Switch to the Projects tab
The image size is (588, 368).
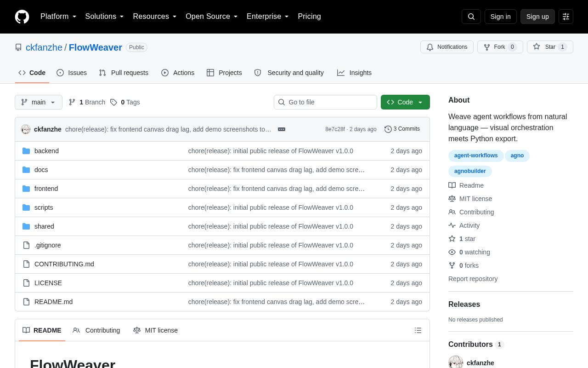pyautogui.click(x=224, y=73)
